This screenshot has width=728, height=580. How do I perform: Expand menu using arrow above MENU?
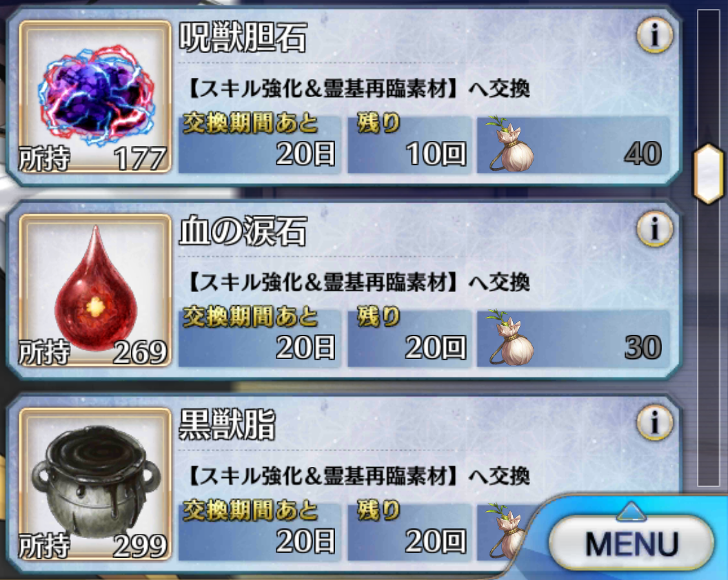click(631, 511)
